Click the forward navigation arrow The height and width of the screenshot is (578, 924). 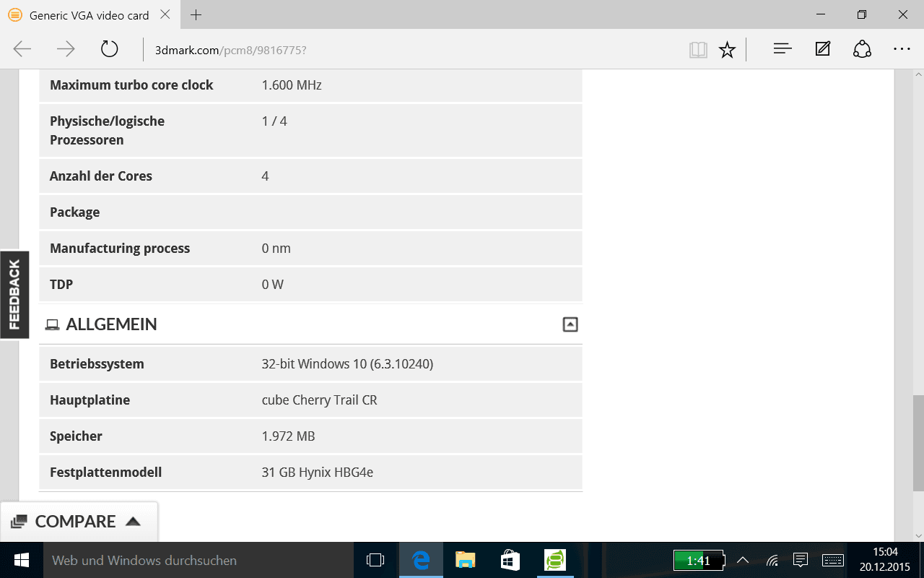point(66,49)
